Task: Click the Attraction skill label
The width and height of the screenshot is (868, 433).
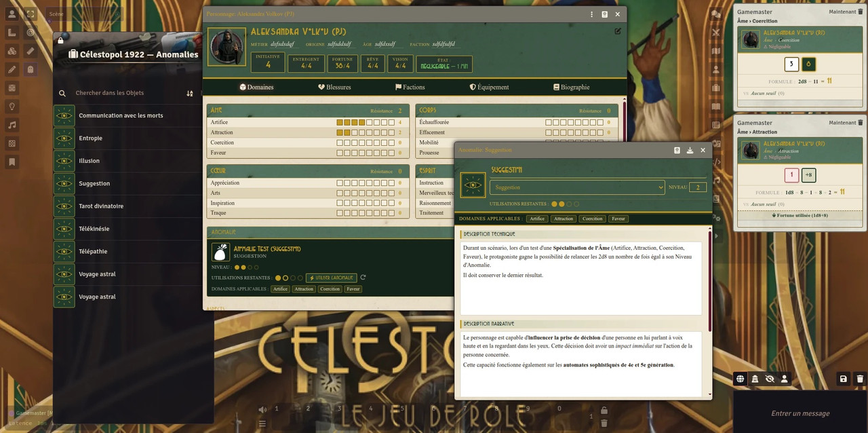Action: (222, 132)
